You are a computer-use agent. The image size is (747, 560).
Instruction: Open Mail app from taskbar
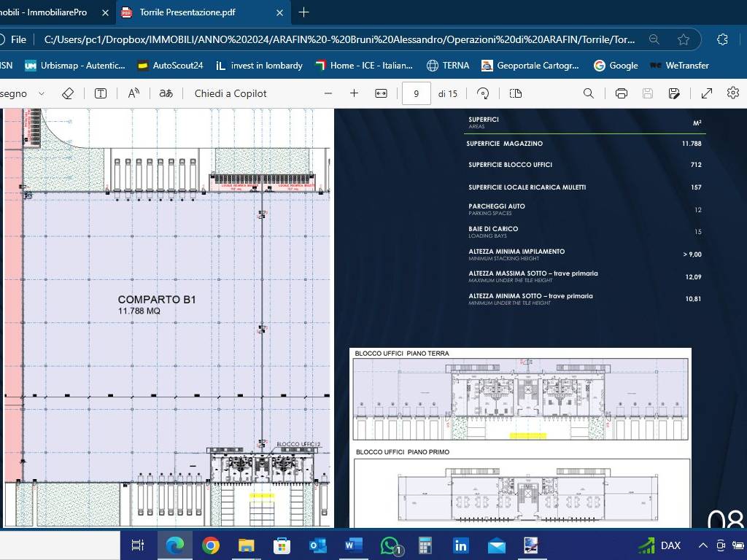pos(496,545)
